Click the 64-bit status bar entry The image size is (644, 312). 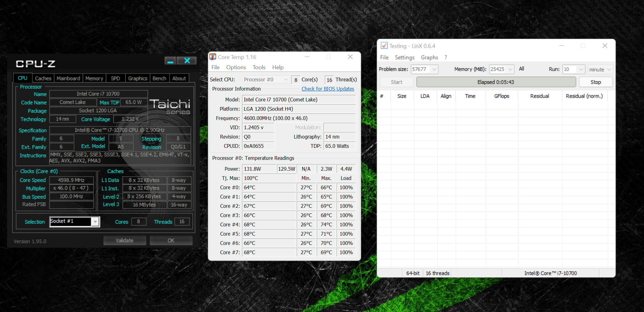pos(413,273)
